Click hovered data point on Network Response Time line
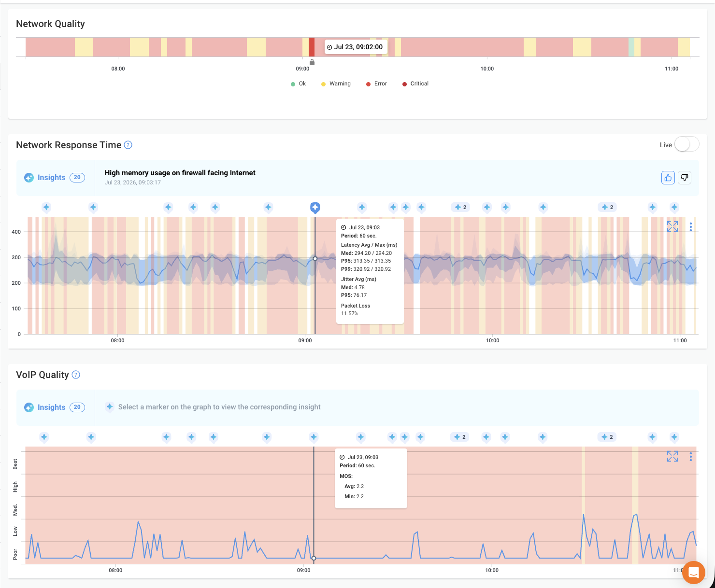 (315, 259)
